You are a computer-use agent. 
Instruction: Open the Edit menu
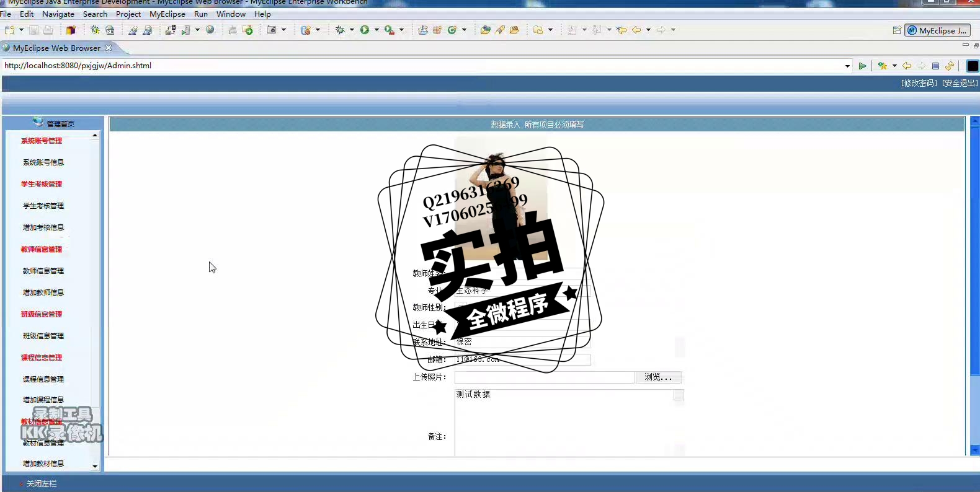pos(27,14)
